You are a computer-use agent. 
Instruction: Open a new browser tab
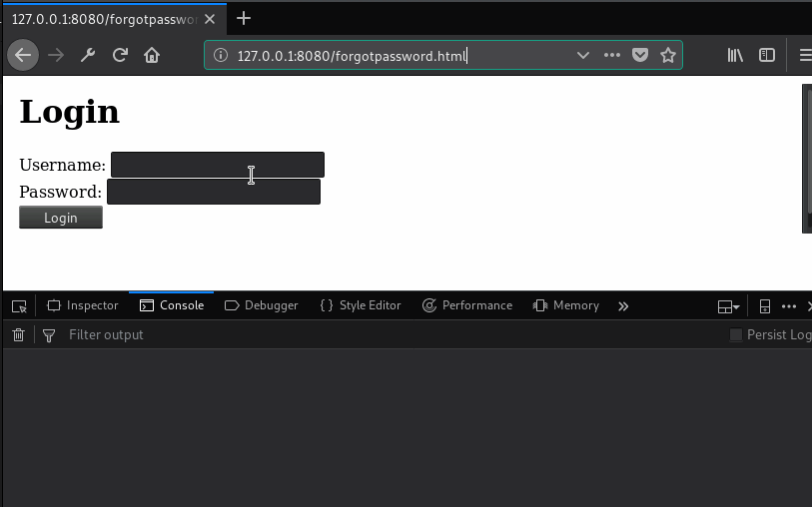pos(244,19)
